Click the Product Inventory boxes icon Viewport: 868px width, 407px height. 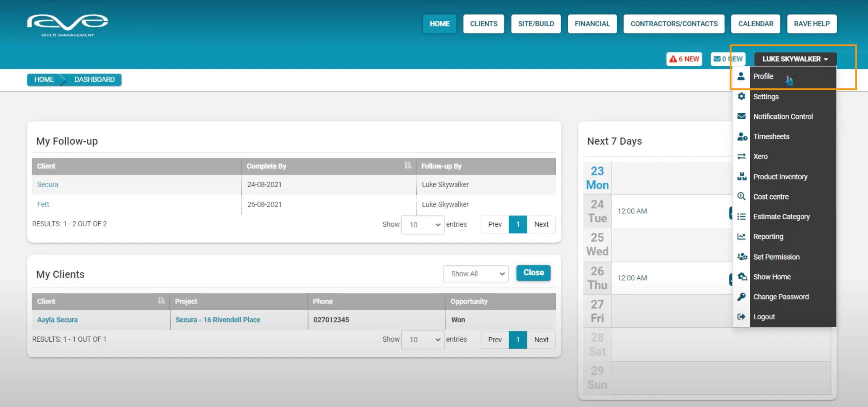point(741,177)
